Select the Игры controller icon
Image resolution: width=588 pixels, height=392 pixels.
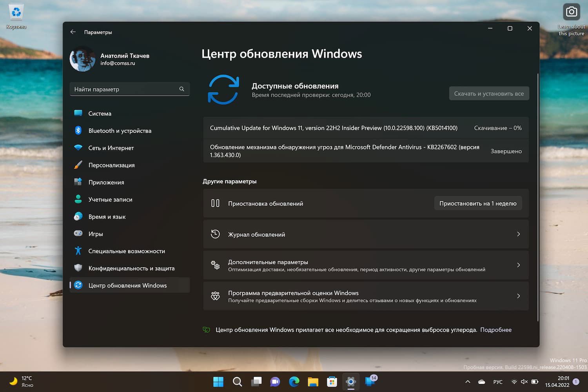78,234
